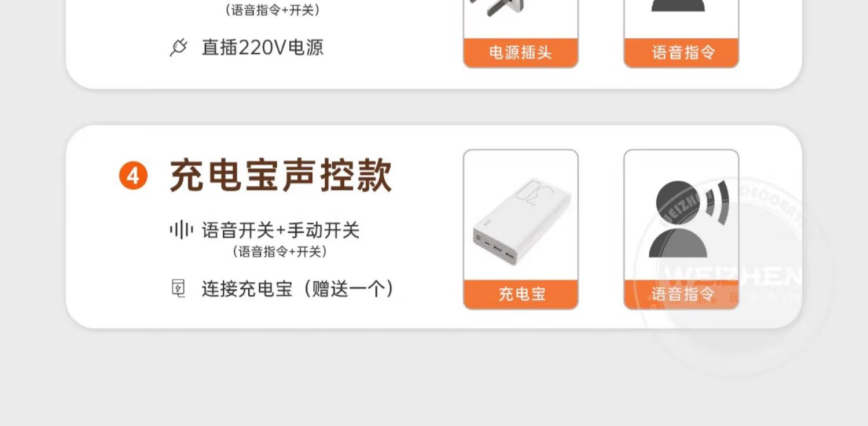Click the top card's (语音指令+开关) subtitle
Screen dimensions: 868x426
272,10
